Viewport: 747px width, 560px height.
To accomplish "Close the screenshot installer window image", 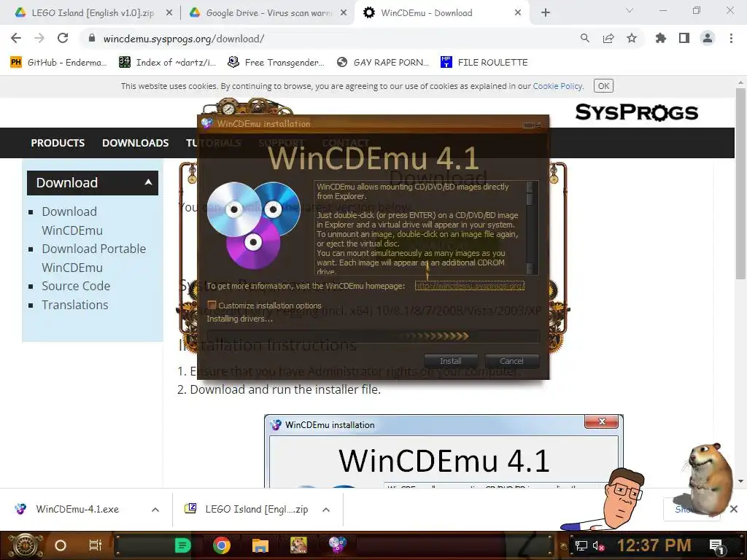I will [x=602, y=421].
